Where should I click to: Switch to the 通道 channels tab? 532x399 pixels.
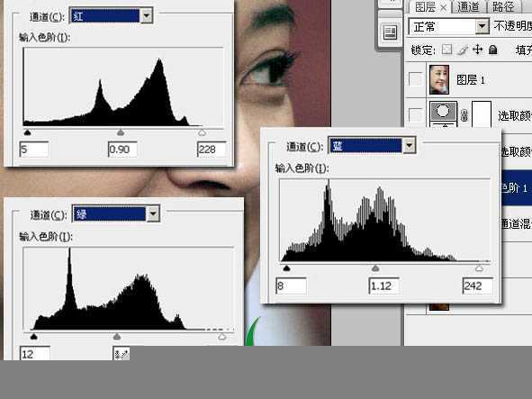[468, 7]
